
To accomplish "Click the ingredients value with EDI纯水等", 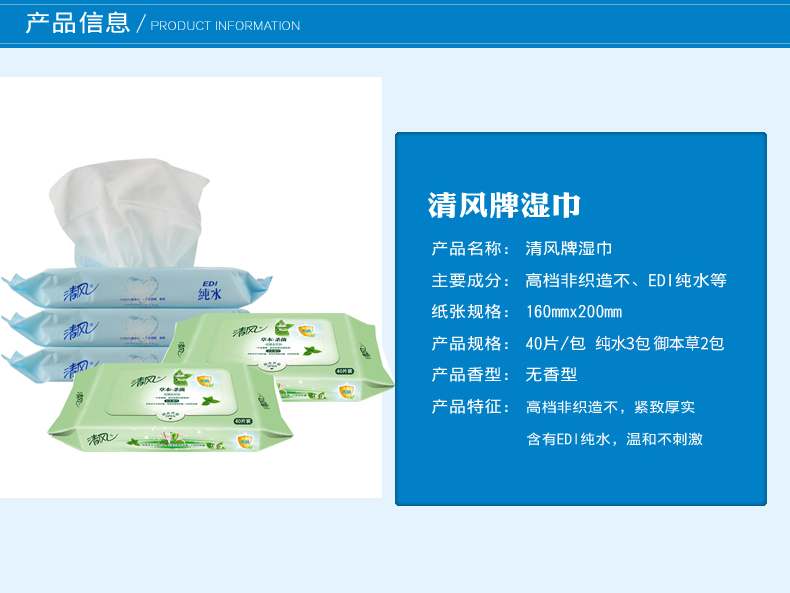I will [626, 280].
